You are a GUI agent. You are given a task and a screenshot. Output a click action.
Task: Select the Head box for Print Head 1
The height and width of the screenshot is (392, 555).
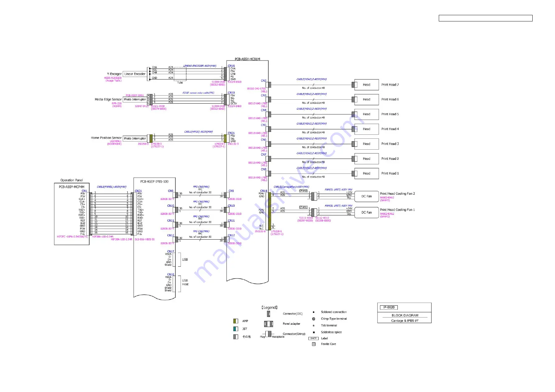367,173
